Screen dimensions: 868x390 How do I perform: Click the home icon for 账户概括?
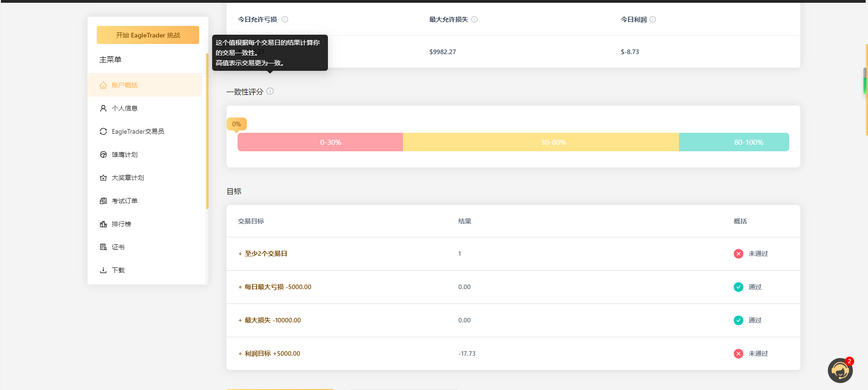(103, 85)
